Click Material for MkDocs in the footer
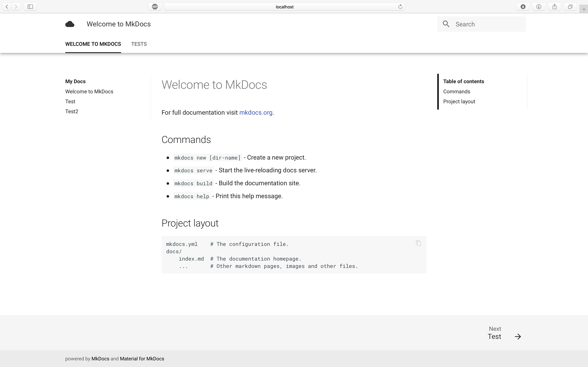588x367 pixels. point(142,358)
